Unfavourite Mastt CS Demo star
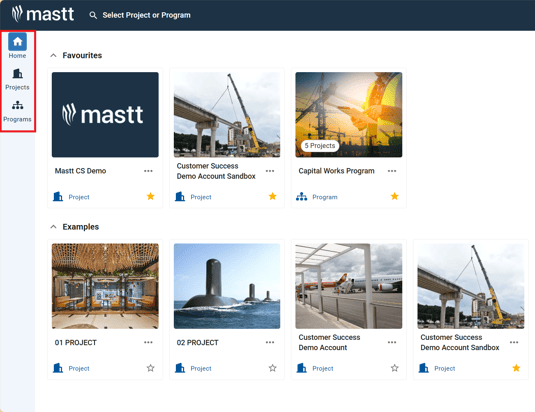 click(150, 196)
